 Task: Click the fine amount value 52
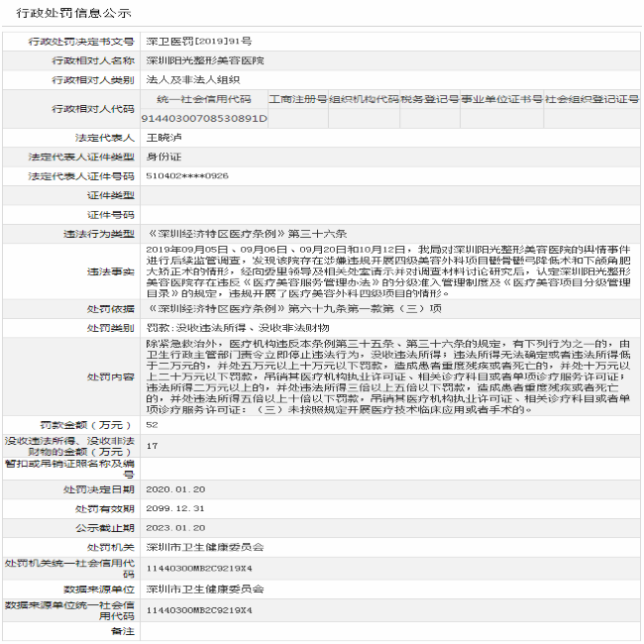coord(153,424)
